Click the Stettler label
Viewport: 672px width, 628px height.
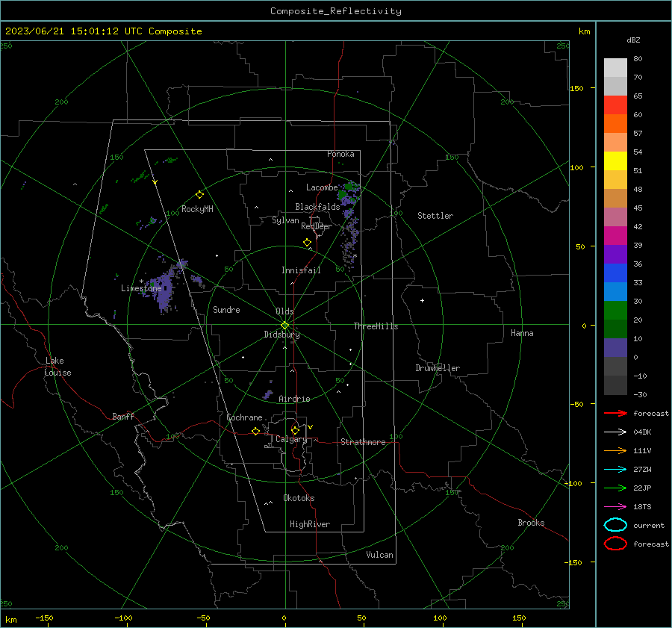coord(435,216)
